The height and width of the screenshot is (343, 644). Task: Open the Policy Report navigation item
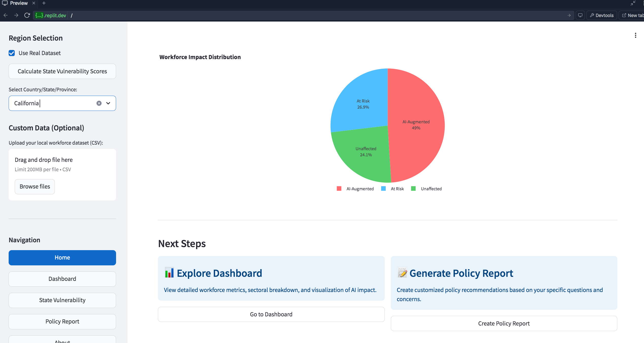coord(62,321)
